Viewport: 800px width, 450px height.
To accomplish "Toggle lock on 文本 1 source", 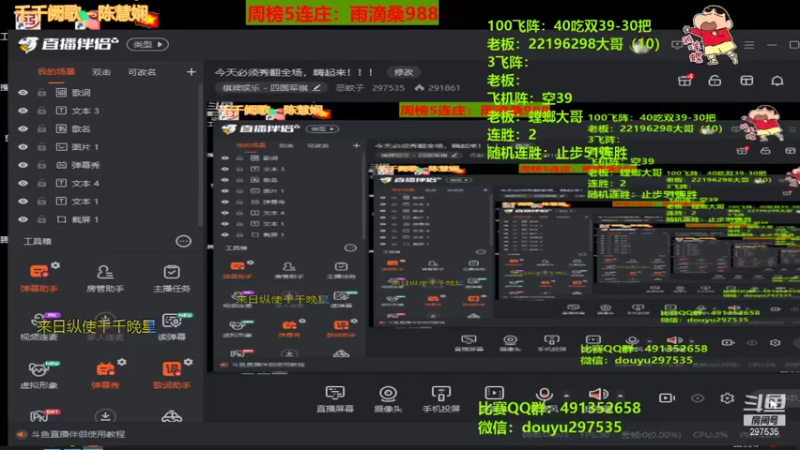I will tap(42, 201).
